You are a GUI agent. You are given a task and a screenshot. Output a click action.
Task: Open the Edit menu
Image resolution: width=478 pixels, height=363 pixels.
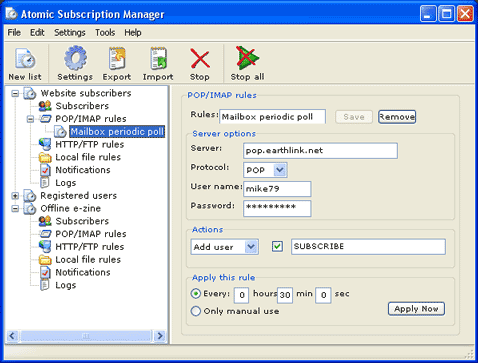click(x=37, y=33)
